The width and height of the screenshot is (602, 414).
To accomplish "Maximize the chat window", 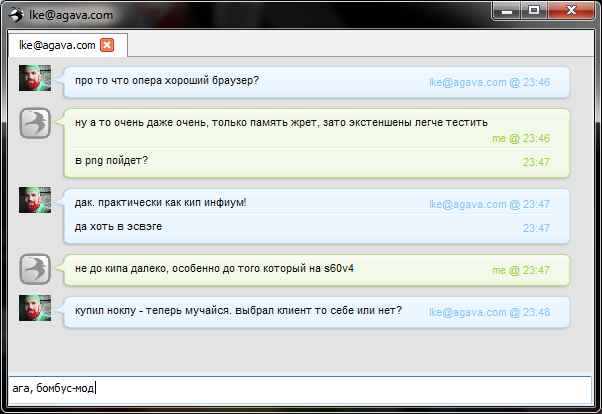I will [x=534, y=11].
